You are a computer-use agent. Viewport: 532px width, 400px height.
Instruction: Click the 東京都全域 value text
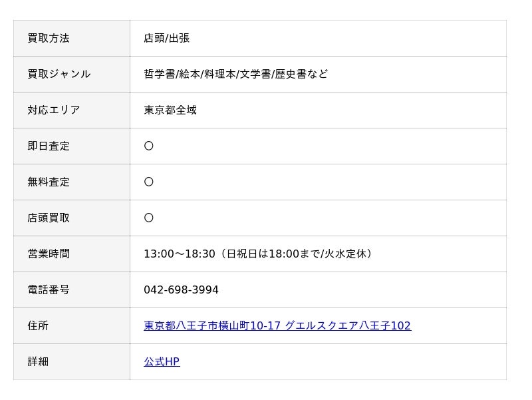[170, 110]
